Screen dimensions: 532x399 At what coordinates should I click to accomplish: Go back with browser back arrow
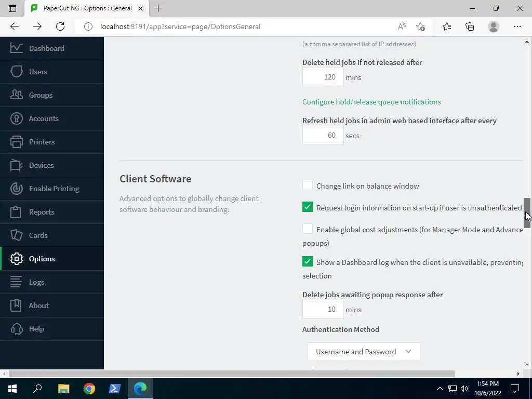pos(15,26)
